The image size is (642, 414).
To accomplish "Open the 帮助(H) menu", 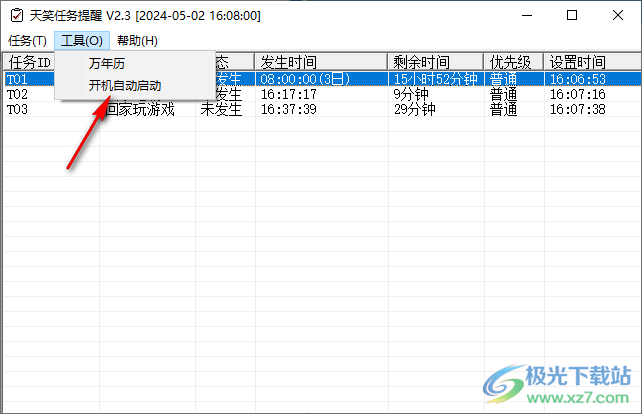I will click(137, 41).
